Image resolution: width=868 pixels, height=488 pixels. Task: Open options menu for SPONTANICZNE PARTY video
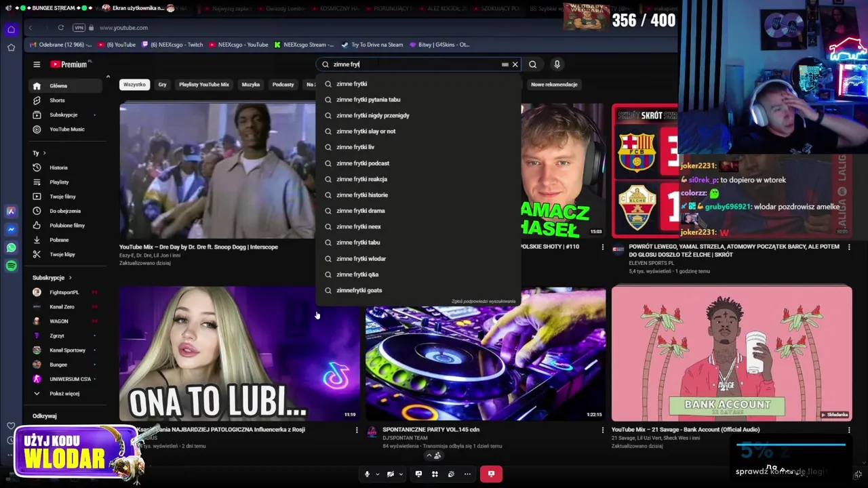click(x=603, y=430)
